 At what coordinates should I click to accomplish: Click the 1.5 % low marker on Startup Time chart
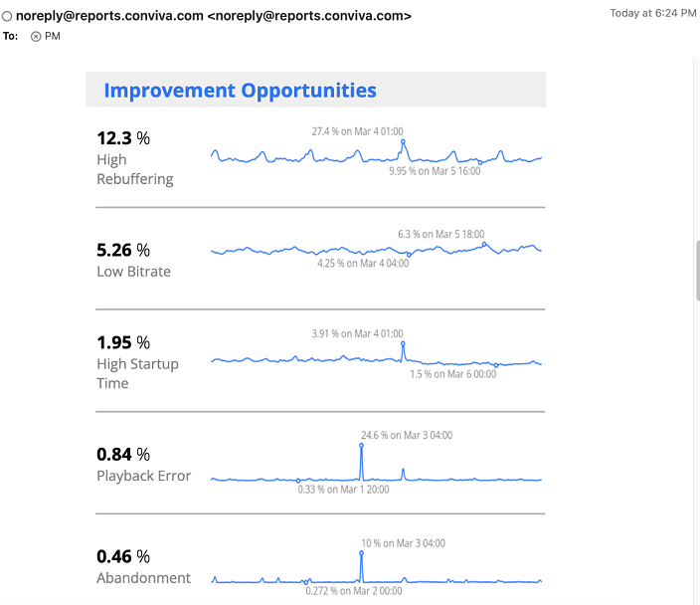(496, 365)
